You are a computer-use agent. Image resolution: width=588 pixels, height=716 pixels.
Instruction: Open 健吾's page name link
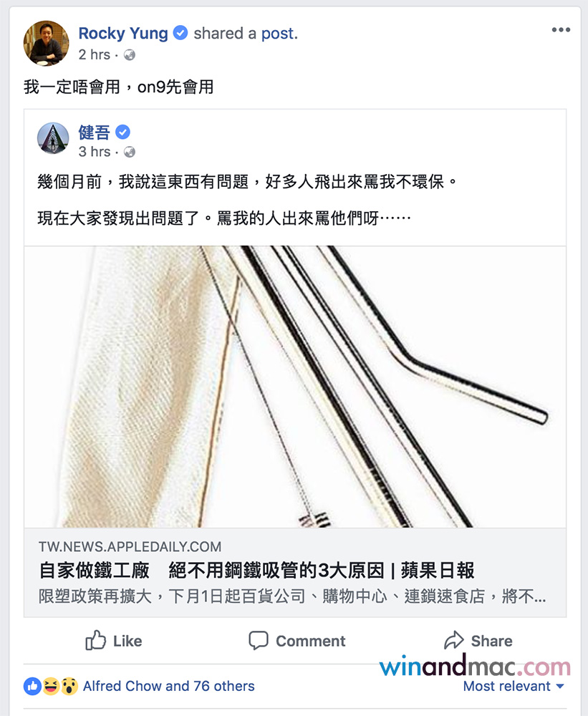pyautogui.click(x=94, y=132)
